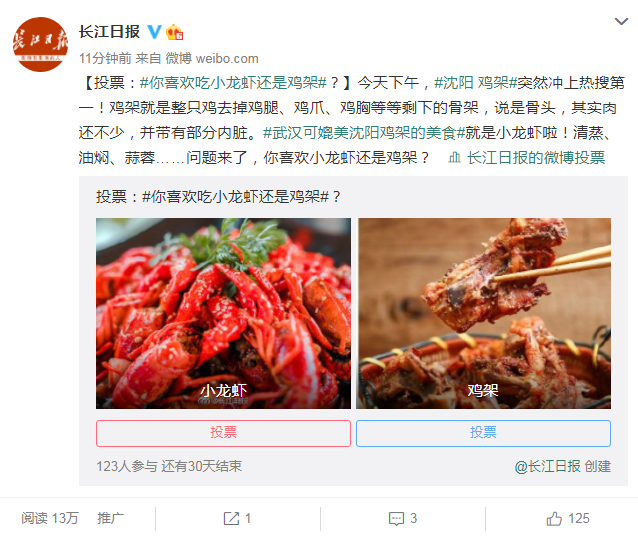Click the gold crown membership icon
Screen dimensions: 638x540
click(x=174, y=32)
